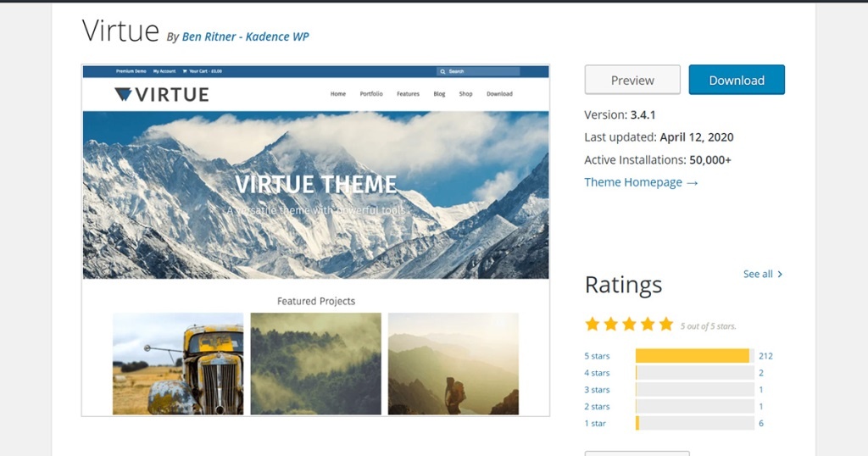
Task: Open the author link Ben Ritner - Kadence WP
Action: point(246,36)
